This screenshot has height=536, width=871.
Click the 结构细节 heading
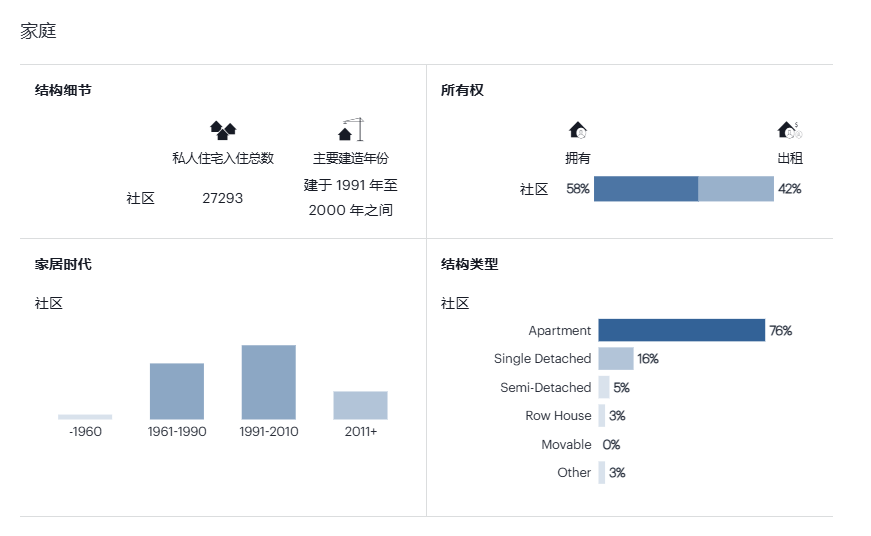(x=63, y=90)
